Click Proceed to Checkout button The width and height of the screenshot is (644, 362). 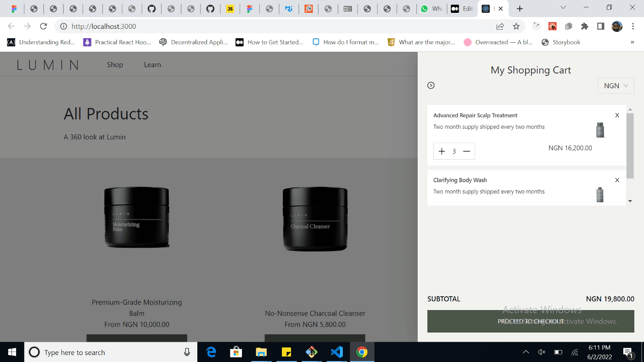pyautogui.click(x=530, y=321)
